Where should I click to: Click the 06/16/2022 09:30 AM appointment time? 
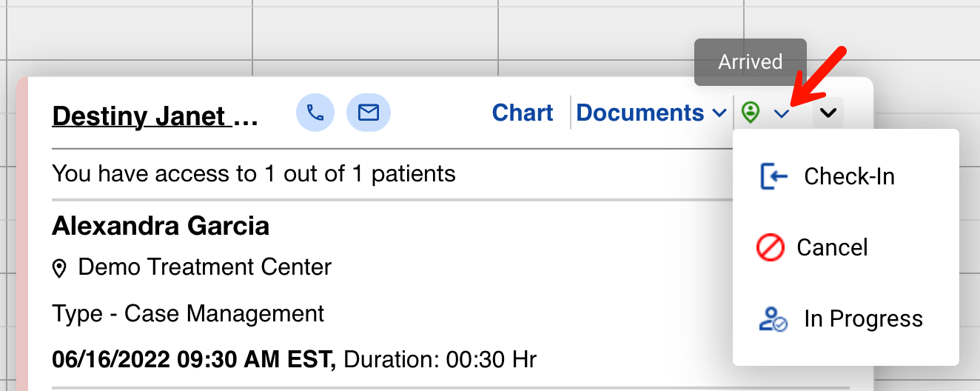tap(193, 360)
